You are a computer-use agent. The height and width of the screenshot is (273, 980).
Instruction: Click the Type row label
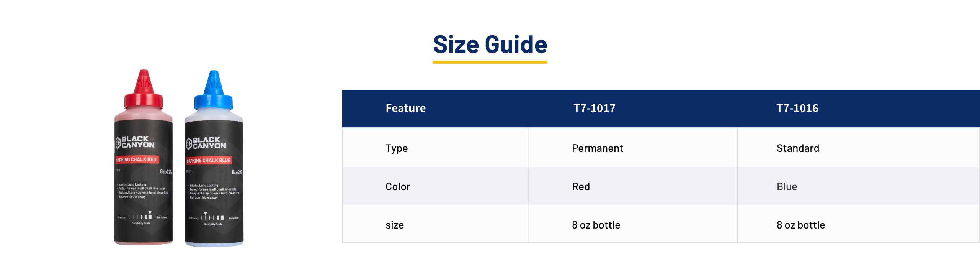397,148
